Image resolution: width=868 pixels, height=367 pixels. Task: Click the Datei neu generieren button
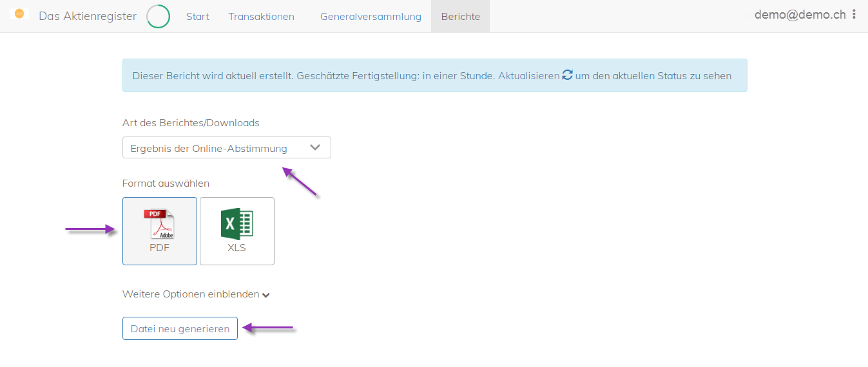180,328
